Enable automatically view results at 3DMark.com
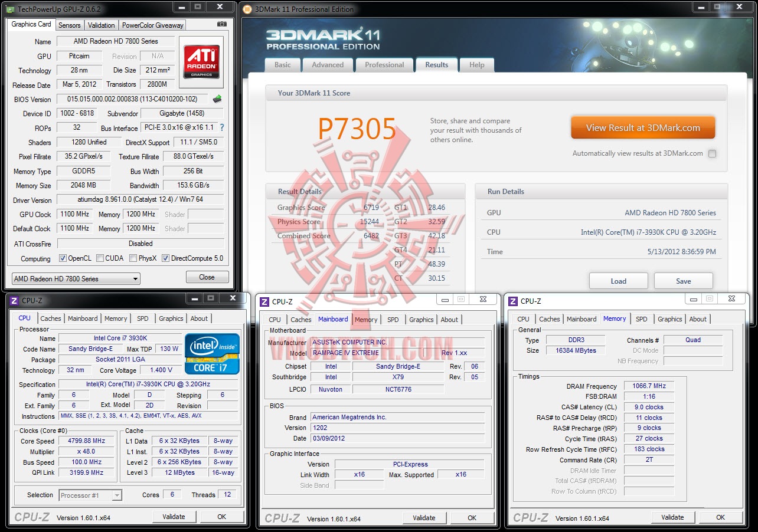This screenshot has height=532, width=758. click(712, 154)
